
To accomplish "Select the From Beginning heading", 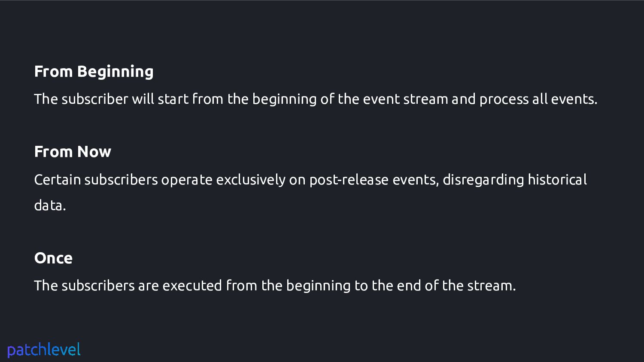I will [x=94, y=72].
